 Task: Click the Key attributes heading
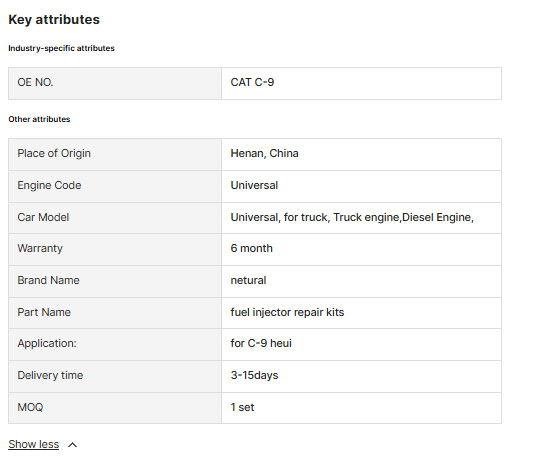coord(54,20)
